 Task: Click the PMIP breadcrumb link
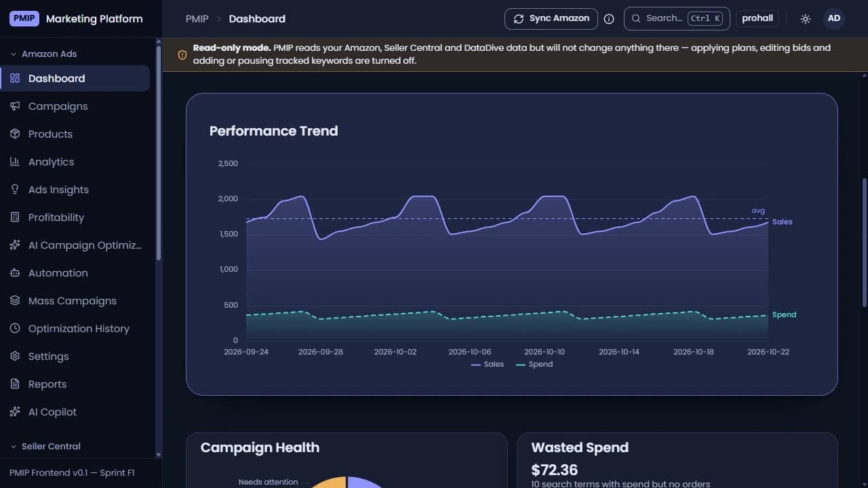point(197,19)
